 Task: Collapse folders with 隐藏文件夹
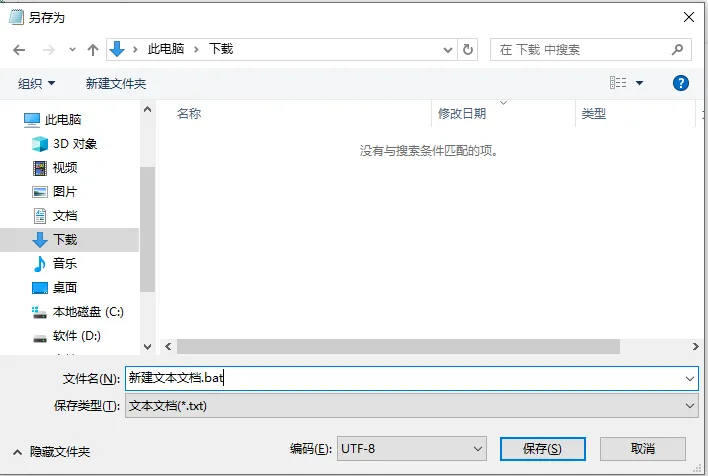[51, 452]
